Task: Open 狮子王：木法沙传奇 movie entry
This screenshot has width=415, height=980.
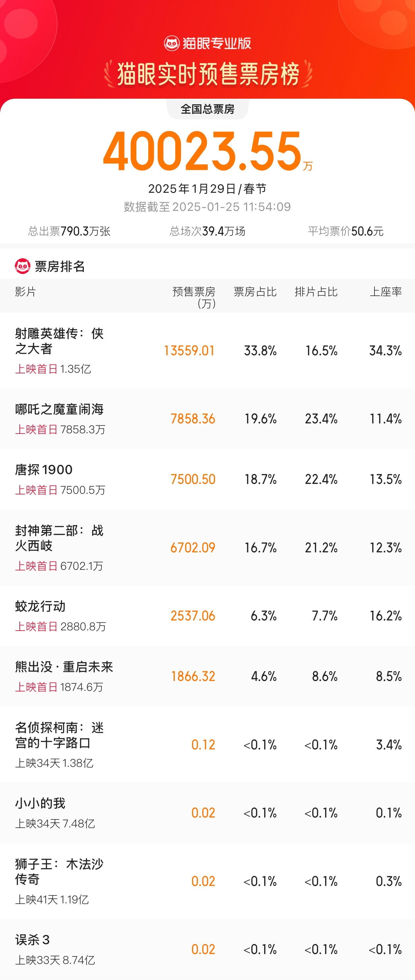Action: [x=59, y=871]
